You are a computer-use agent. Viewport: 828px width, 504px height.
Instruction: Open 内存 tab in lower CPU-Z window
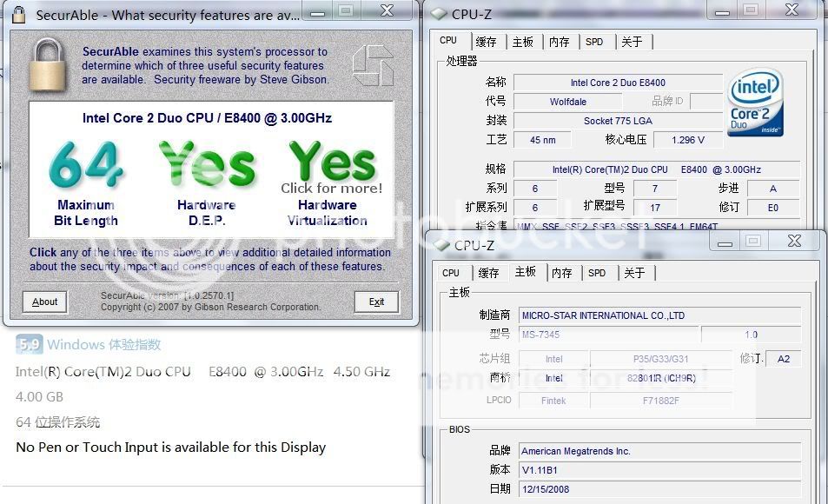coord(562,273)
